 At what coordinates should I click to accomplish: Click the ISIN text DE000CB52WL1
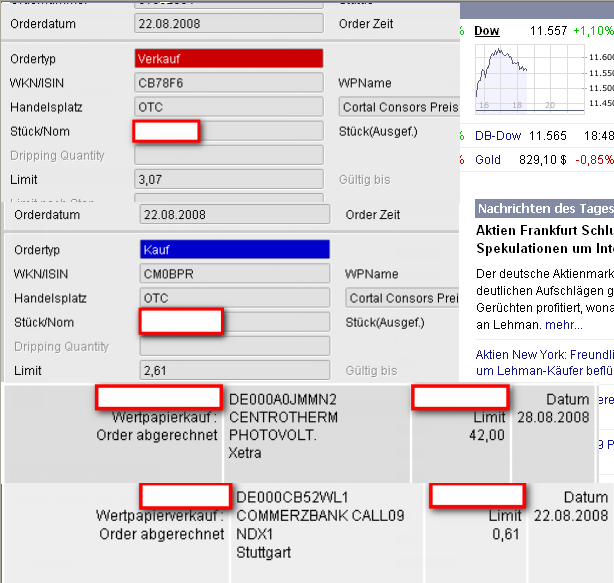point(292,497)
